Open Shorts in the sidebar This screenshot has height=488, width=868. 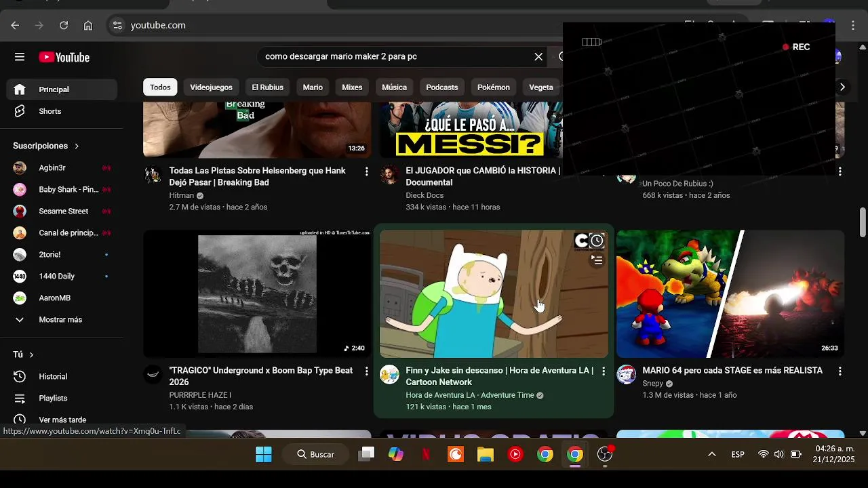click(x=62, y=111)
